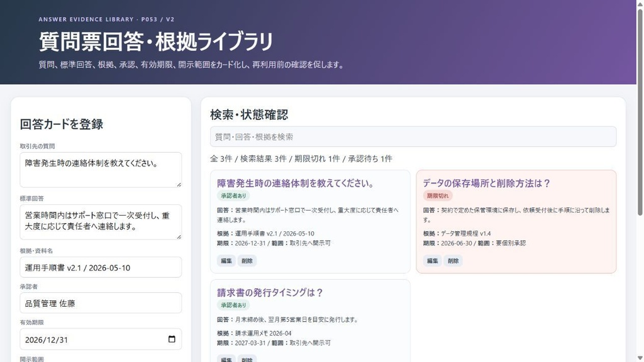Click the title 障害発生時の連絡体制を教えてください。 in card list
The image size is (644, 362).
[296, 183]
